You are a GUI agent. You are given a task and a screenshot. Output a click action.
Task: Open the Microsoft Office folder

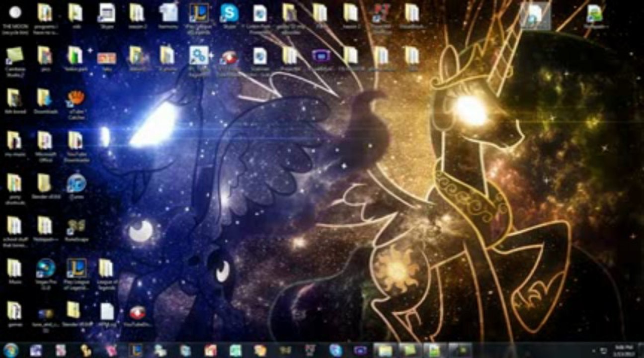click(x=45, y=141)
